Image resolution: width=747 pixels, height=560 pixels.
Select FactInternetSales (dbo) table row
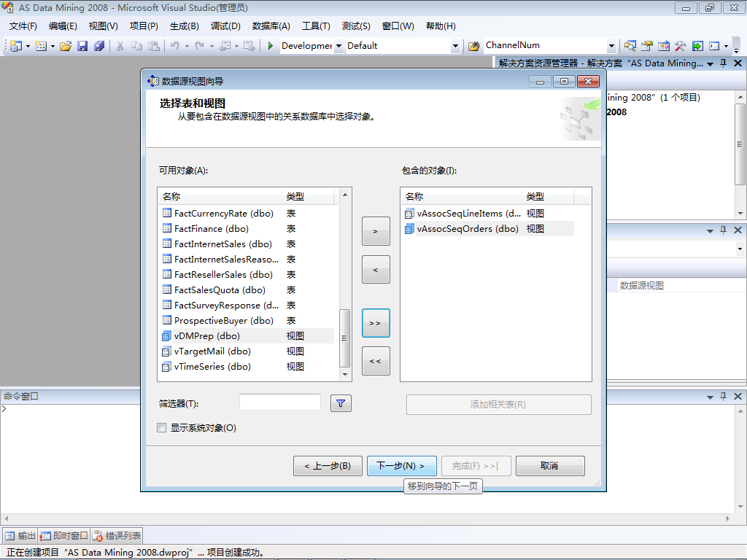tap(248, 244)
